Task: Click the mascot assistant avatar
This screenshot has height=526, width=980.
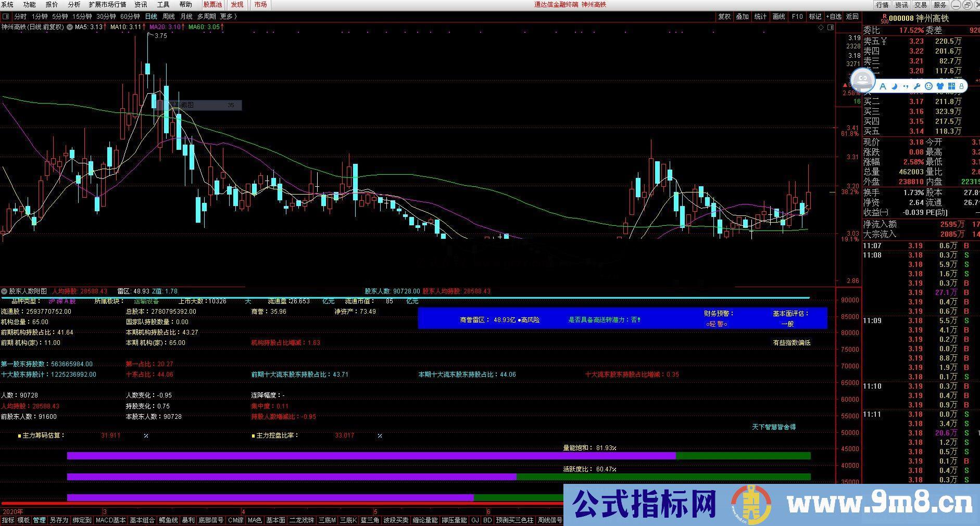Action: (862, 80)
